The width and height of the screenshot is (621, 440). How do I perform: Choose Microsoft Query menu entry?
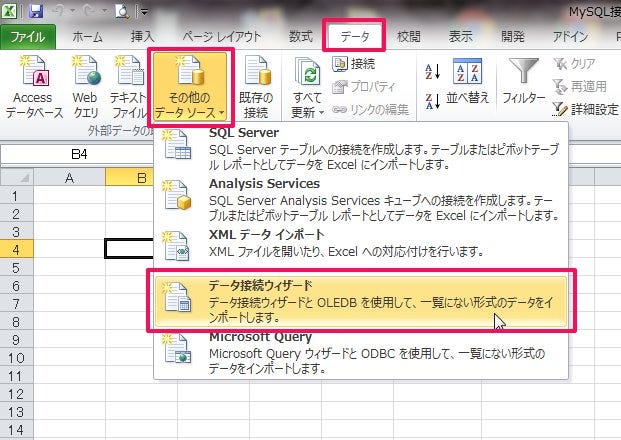click(x=361, y=352)
